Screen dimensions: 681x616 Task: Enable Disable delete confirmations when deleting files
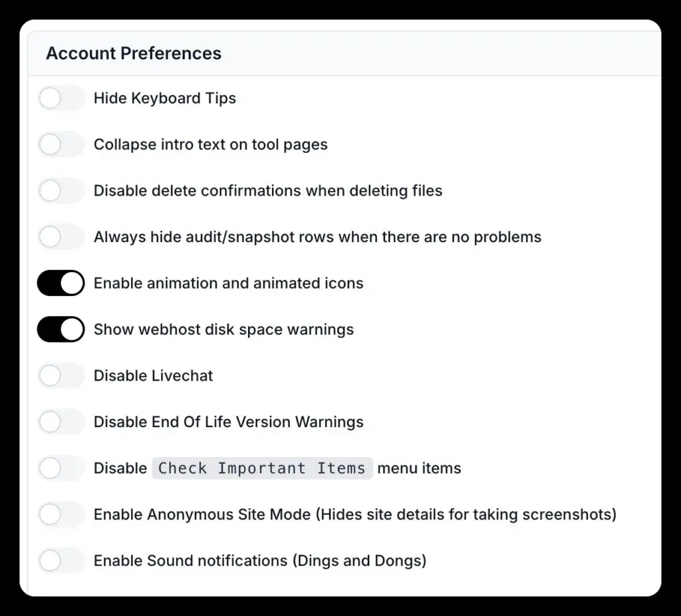[61, 190]
